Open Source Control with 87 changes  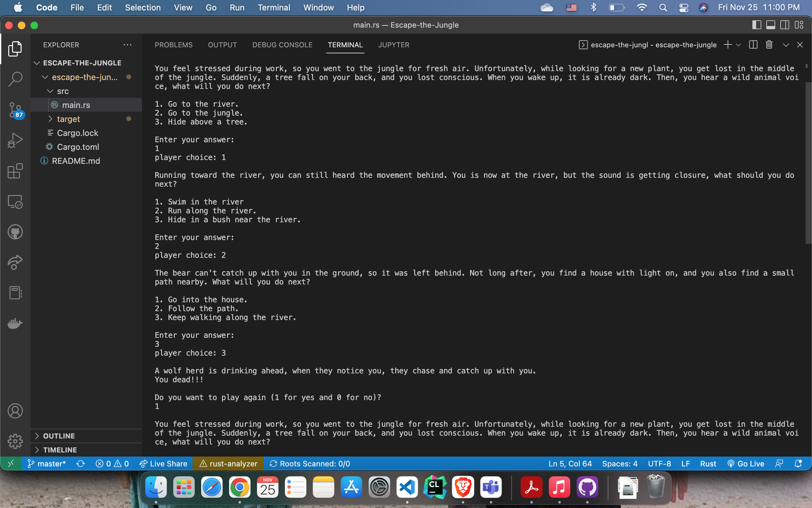click(x=15, y=110)
